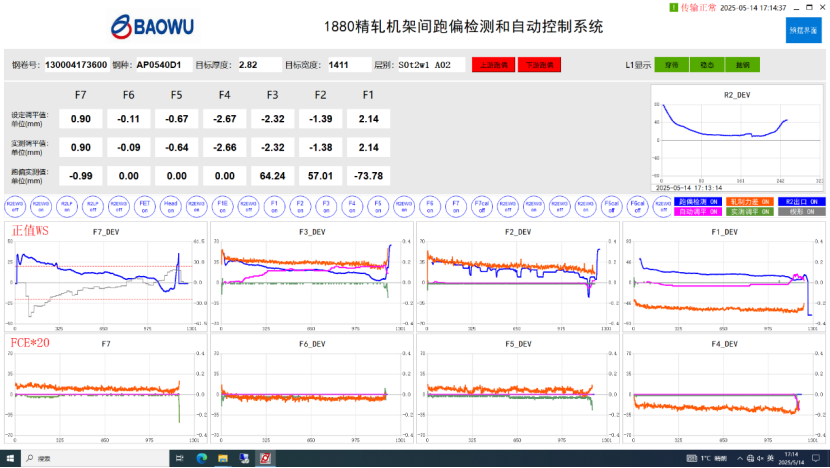Viewport: 830px width, 468px height.
Task: Click the FET on circular indicator
Action: tap(144, 207)
